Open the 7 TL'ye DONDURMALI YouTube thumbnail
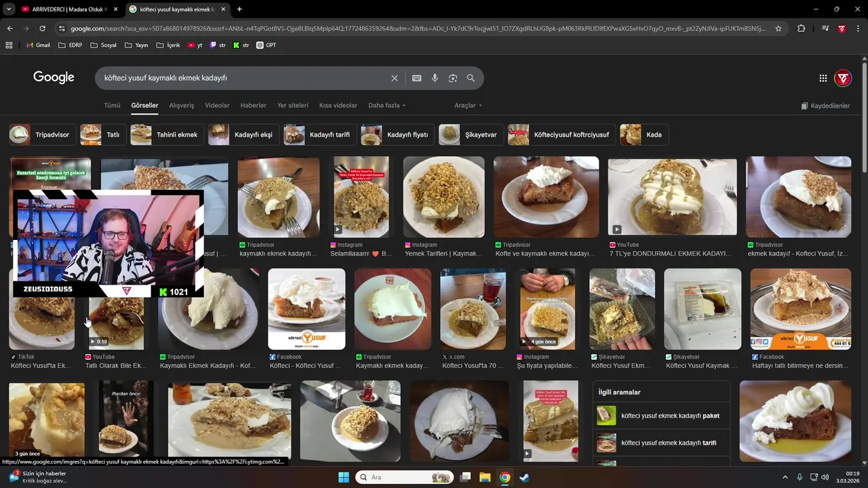Image resolution: width=868 pixels, height=488 pixels. pyautogui.click(x=672, y=197)
